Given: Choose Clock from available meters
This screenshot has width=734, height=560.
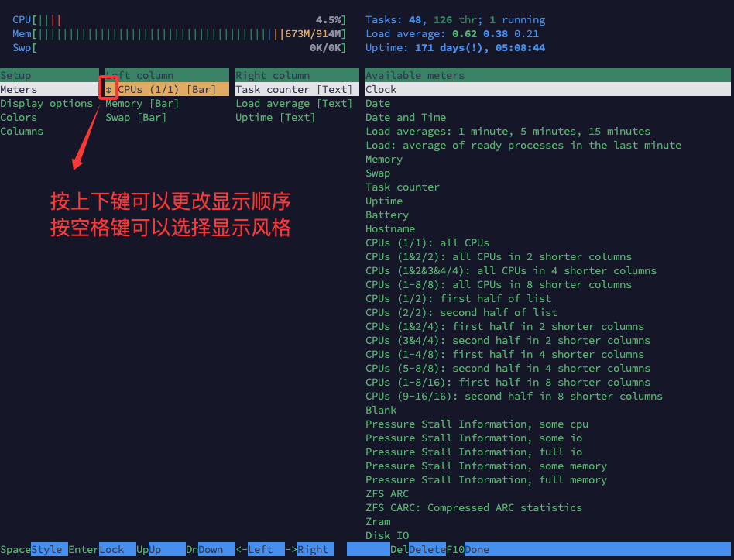Looking at the screenshot, I should [x=381, y=90].
